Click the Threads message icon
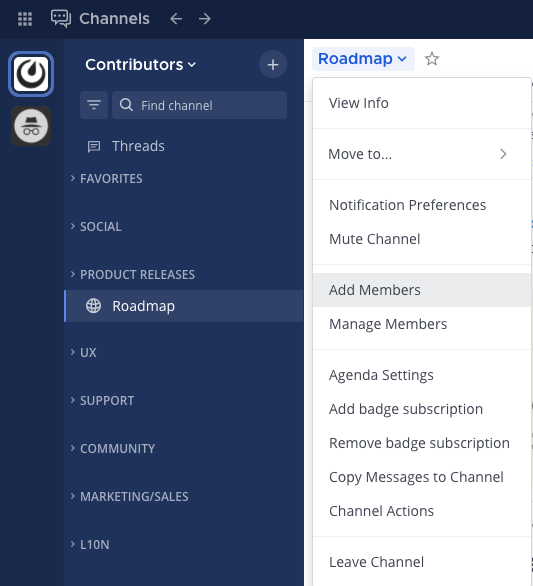This screenshot has width=533, height=586. pos(94,146)
